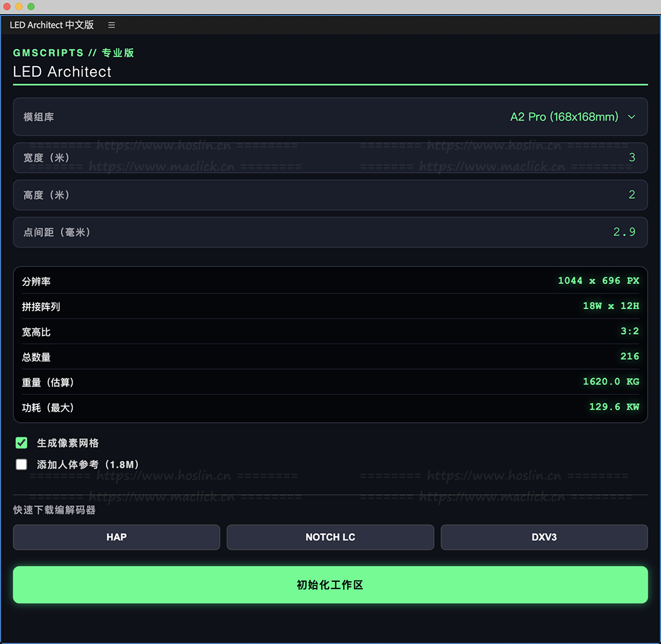Screen dimensions: 661x644
Task: Click the GMSCRIPTS // 专业版 header text
Action: click(x=74, y=53)
